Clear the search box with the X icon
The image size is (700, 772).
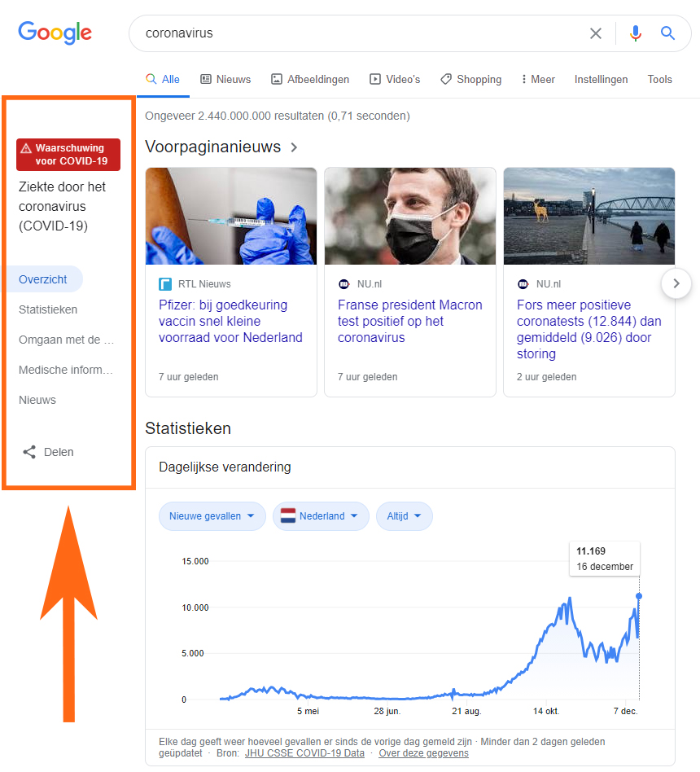point(596,33)
